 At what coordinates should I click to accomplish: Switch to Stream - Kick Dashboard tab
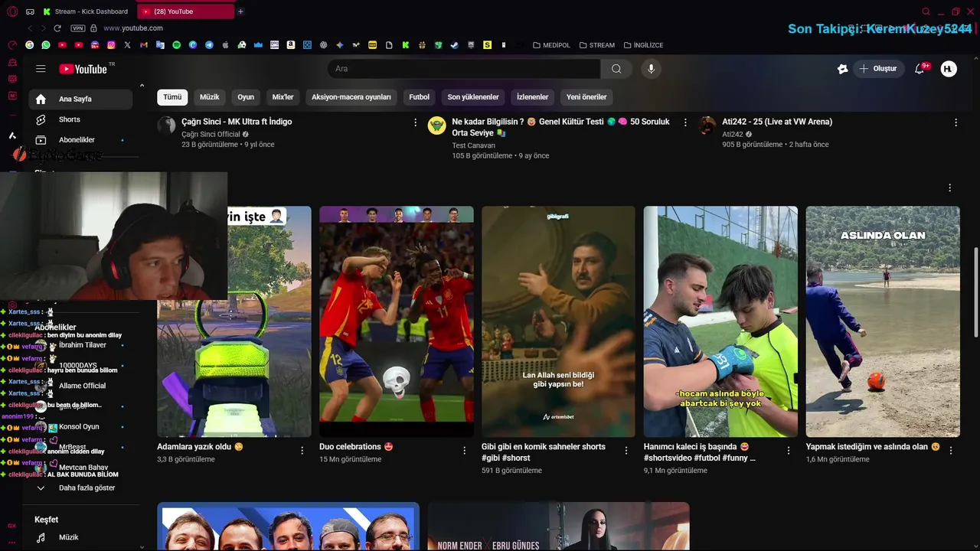(87, 11)
